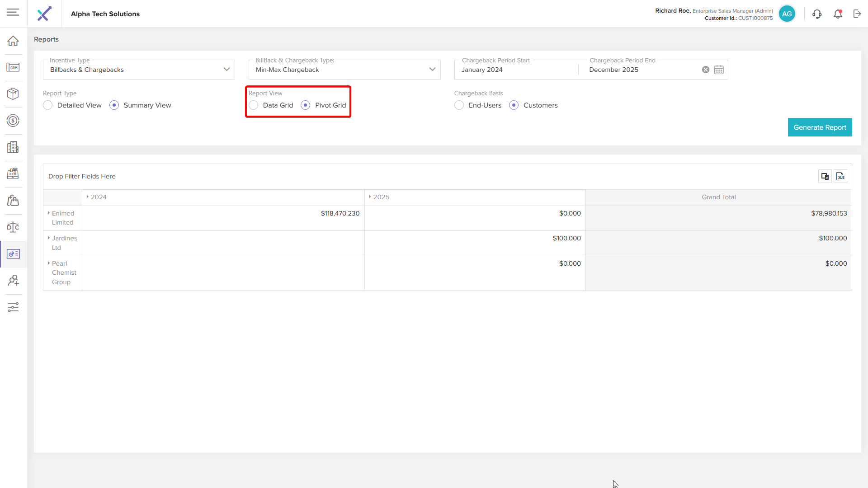Screen dimensions: 868x488
Task: Open the field chooser icon
Action: [825, 176]
